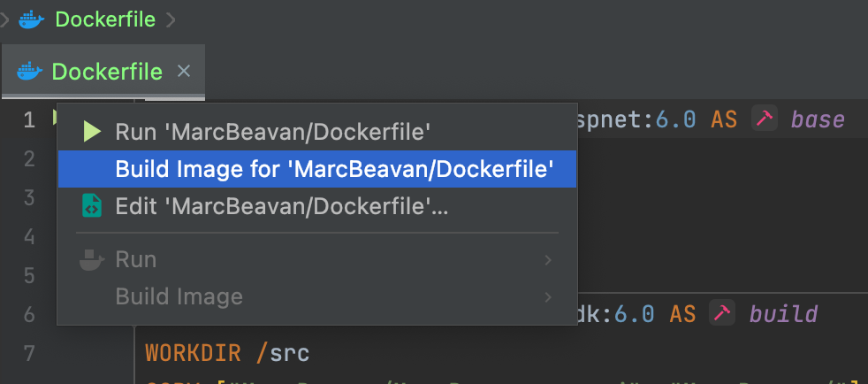Screen dimensions: 868x384
Task: Click the hammer icon next to the build stage
Action: tap(723, 313)
